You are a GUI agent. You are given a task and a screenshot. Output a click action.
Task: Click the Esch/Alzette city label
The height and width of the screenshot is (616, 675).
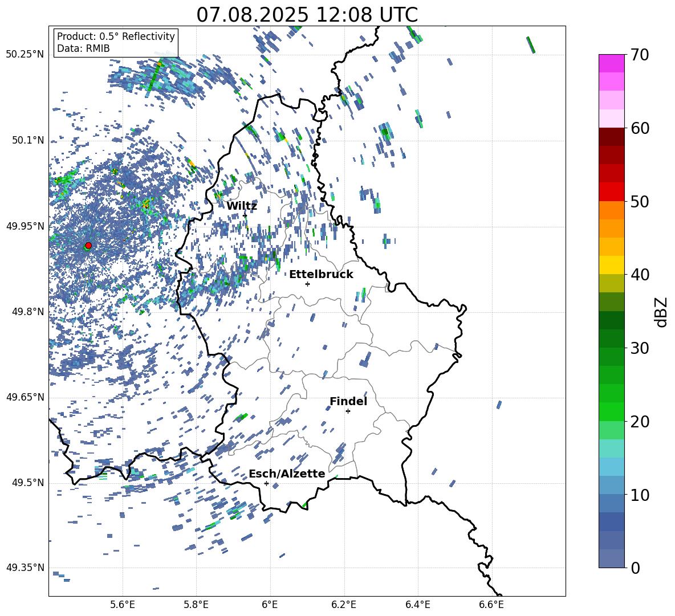[287, 474]
